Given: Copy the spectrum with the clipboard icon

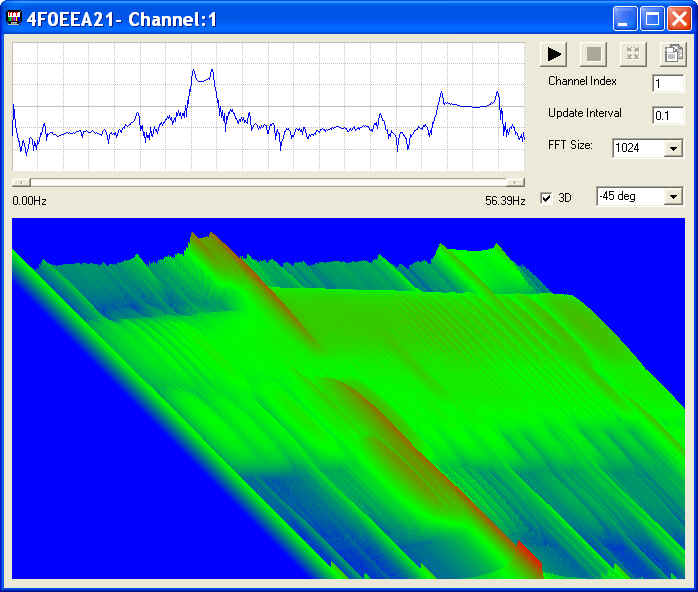Looking at the screenshot, I should [673, 54].
